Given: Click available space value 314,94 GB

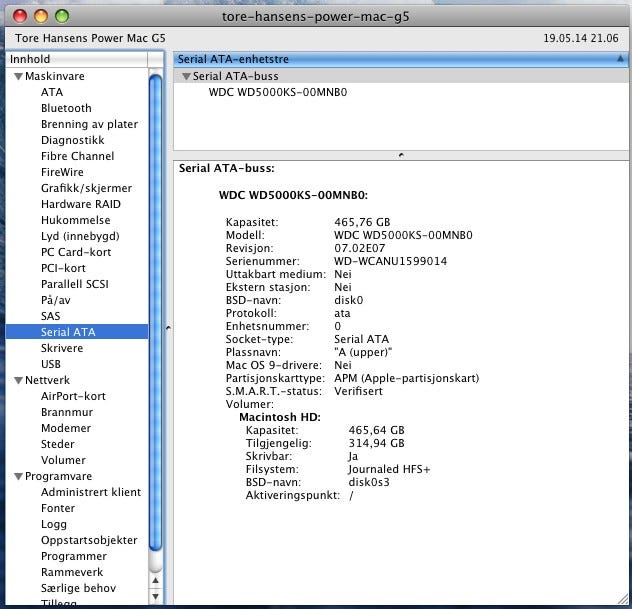Looking at the screenshot, I should 376,443.
